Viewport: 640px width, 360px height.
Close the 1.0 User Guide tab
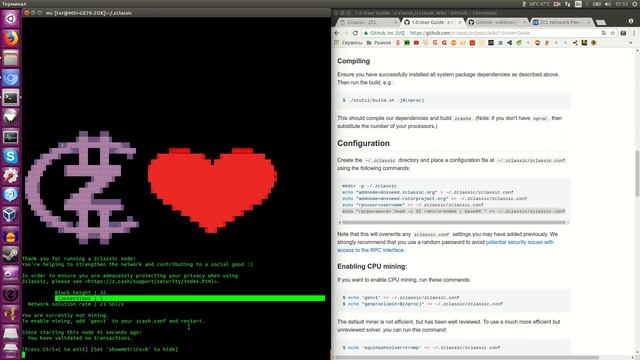coord(460,22)
